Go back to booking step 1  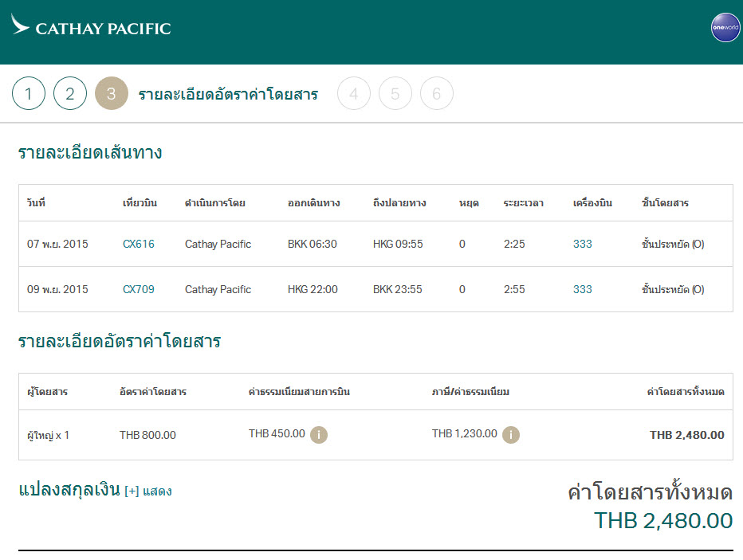click(29, 94)
